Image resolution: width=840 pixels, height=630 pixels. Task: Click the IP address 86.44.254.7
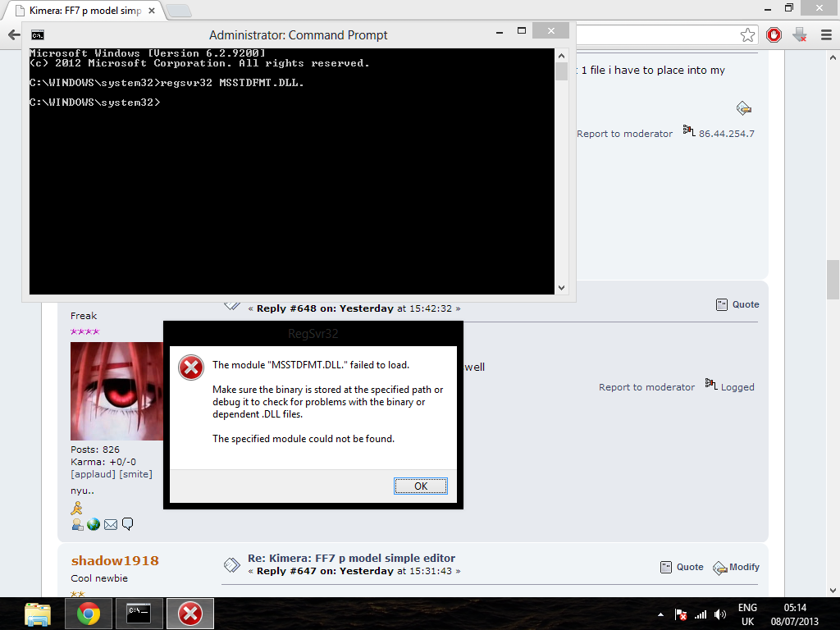pyautogui.click(x=727, y=134)
